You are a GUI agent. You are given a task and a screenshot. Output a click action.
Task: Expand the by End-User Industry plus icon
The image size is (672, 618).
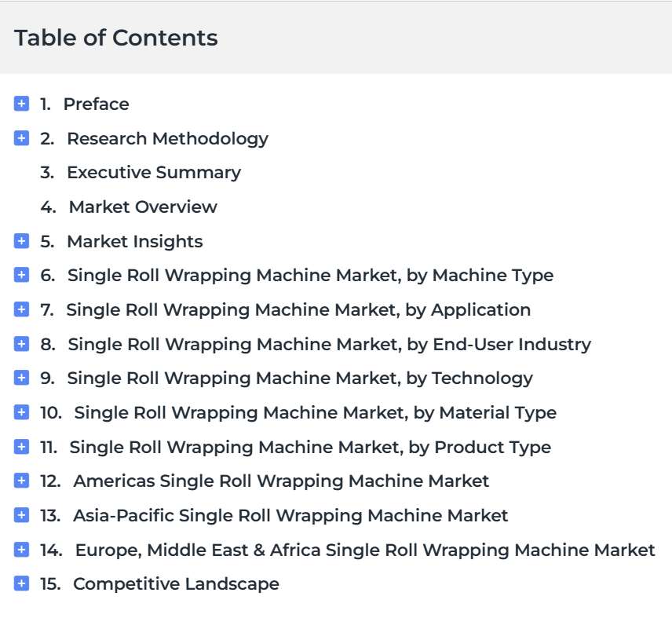pos(22,344)
